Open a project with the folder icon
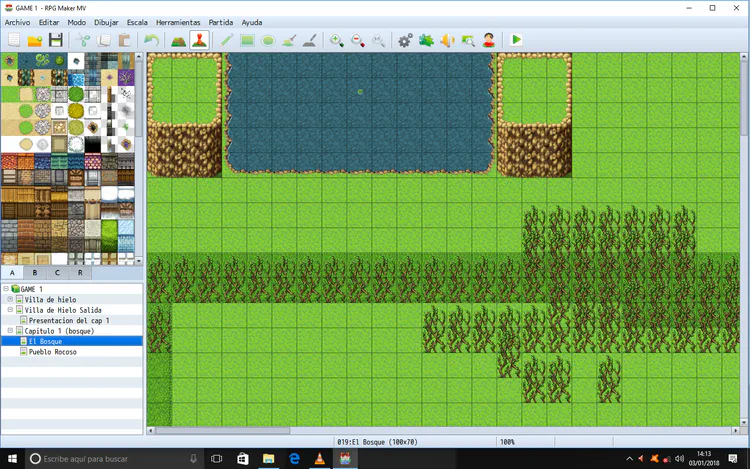Screen dimensions: 750x469 (35, 40)
